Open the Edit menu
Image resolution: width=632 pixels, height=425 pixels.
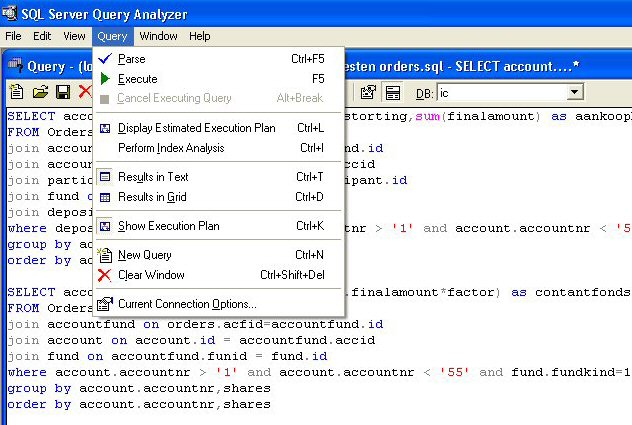42,36
